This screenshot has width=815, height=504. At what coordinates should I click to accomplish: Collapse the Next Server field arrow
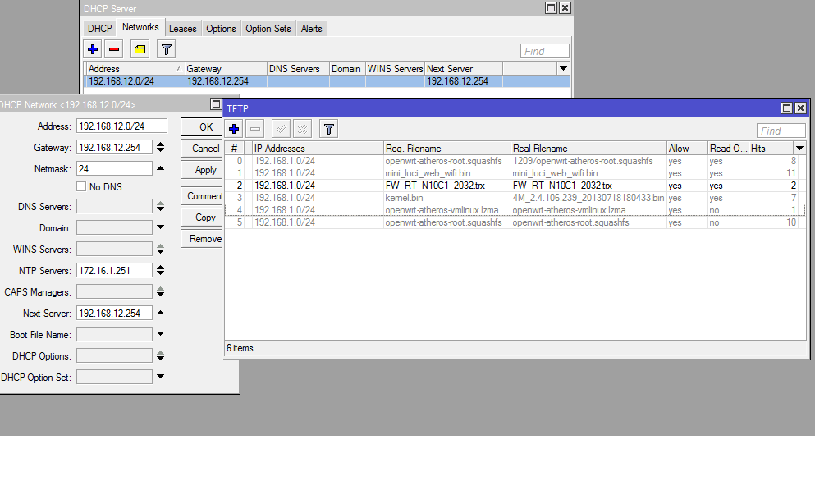pos(161,313)
